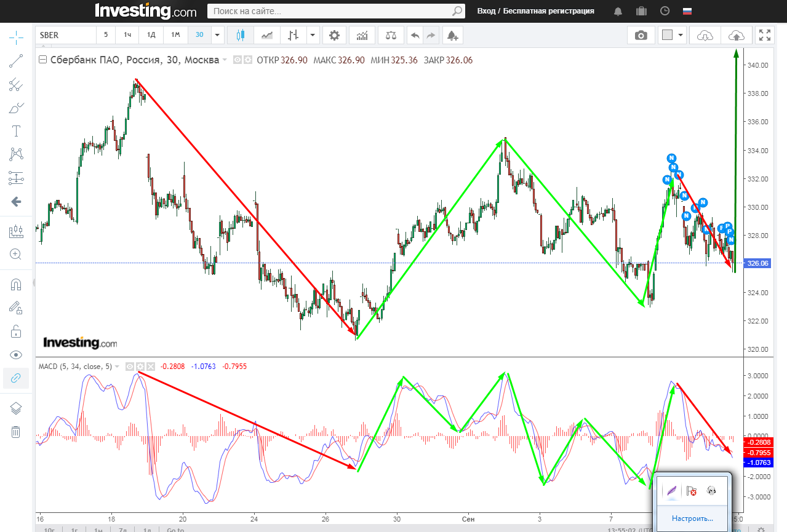Viewport: 787px width, 532px height.
Task: Toggle hide all drawings eye in sidebar
Action: coord(16,355)
